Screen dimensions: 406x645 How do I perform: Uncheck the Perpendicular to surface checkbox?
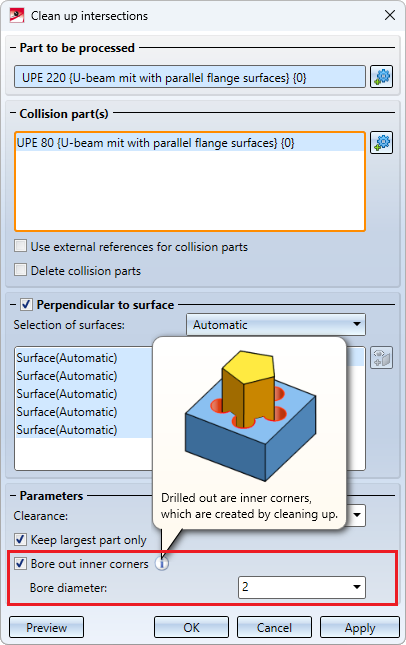coord(27,304)
